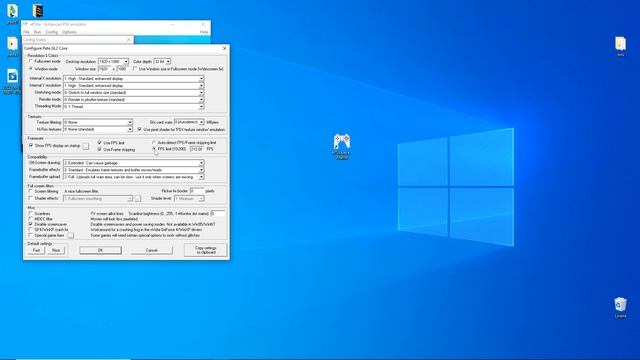
Task: Enable the GF4/WinXP crash fix checkbox
Action: pyautogui.click(x=31, y=229)
